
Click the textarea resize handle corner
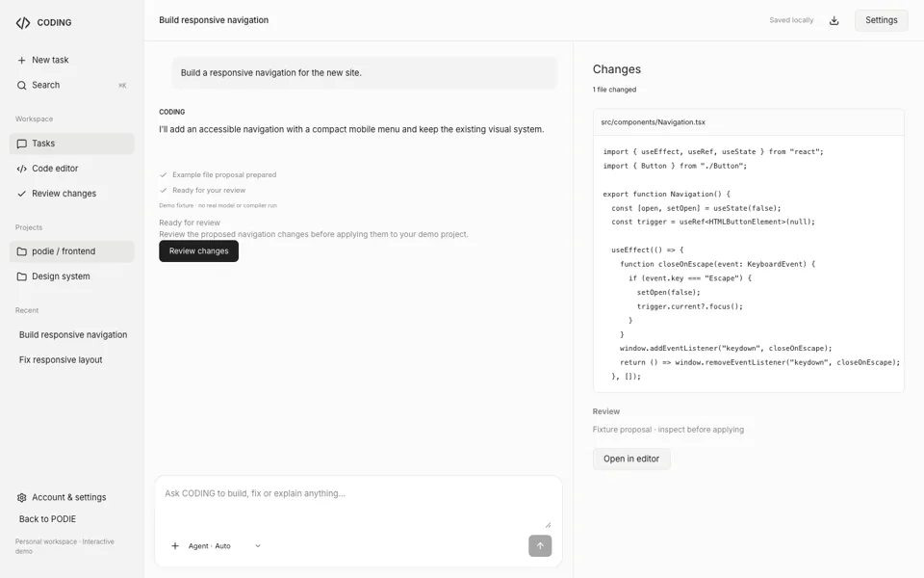coord(548,525)
